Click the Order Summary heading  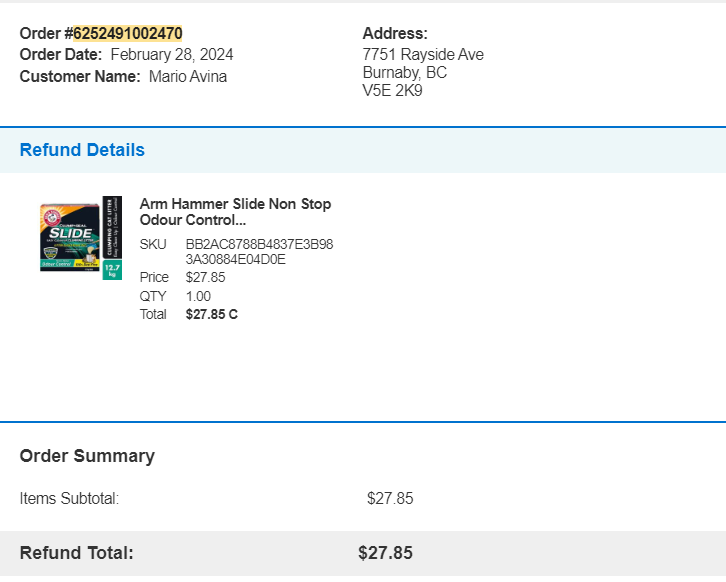click(87, 456)
